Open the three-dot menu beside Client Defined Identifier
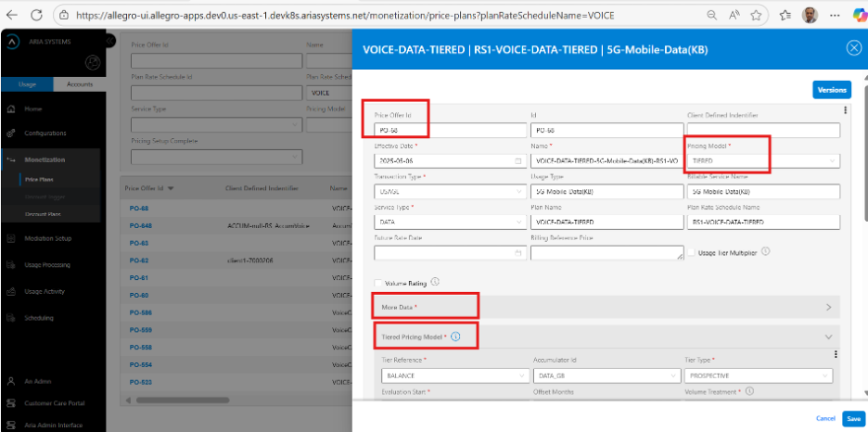This screenshot has height=432, width=868. point(845,110)
